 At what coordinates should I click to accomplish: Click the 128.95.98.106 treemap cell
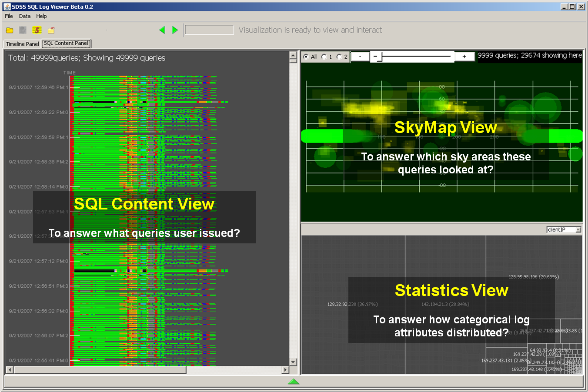534,276
